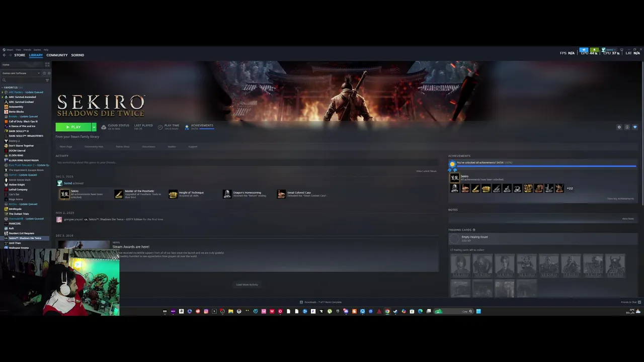Click the Cloud Status icon
Viewport: 644px width, 362px height.
pyautogui.click(x=104, y=127)
